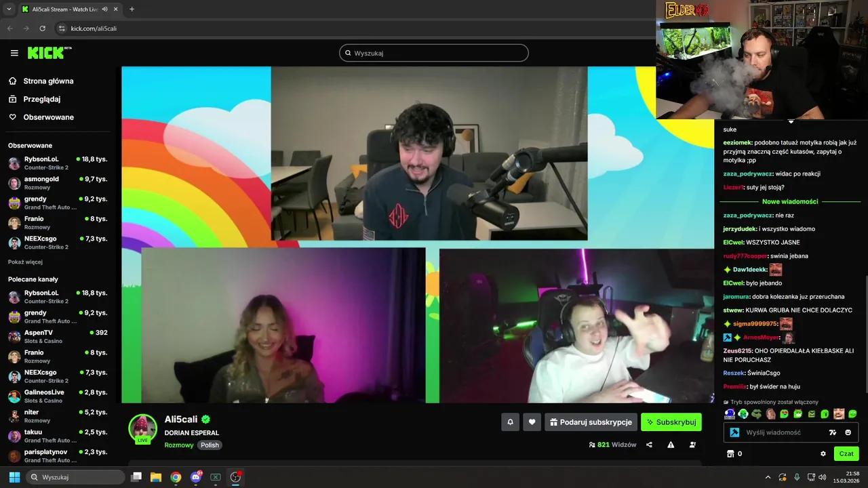Image resolution: width=868 pixels, height=488 pixels.
Task: Click the address bar kick.com/ali5cali
Action: click(x=94, y=28)
